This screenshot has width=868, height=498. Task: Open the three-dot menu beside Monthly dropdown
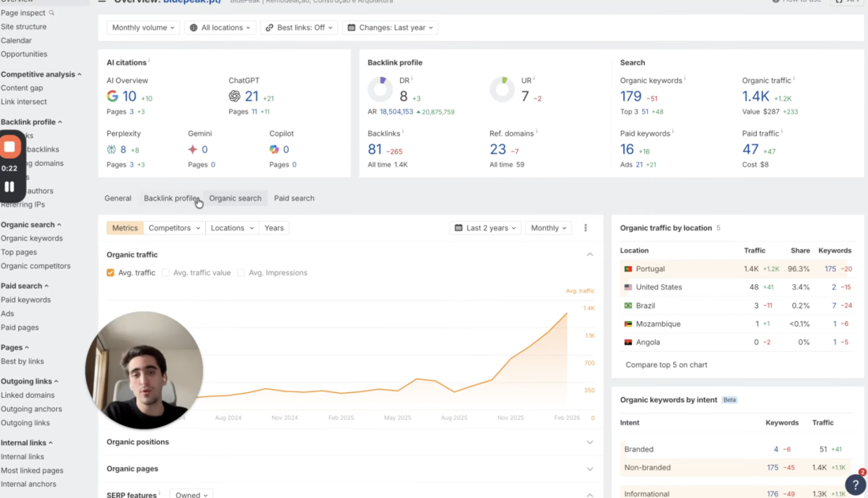(x=585, y=227)
